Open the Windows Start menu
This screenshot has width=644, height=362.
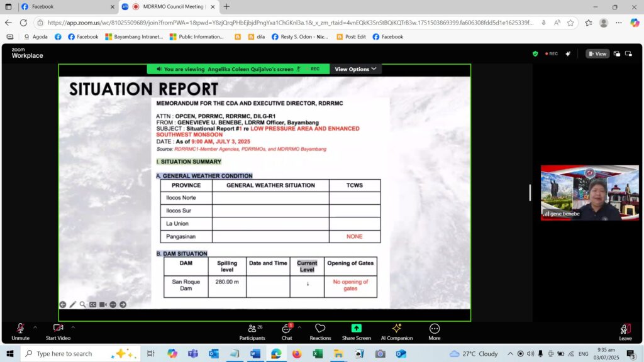tap(10, 353)
